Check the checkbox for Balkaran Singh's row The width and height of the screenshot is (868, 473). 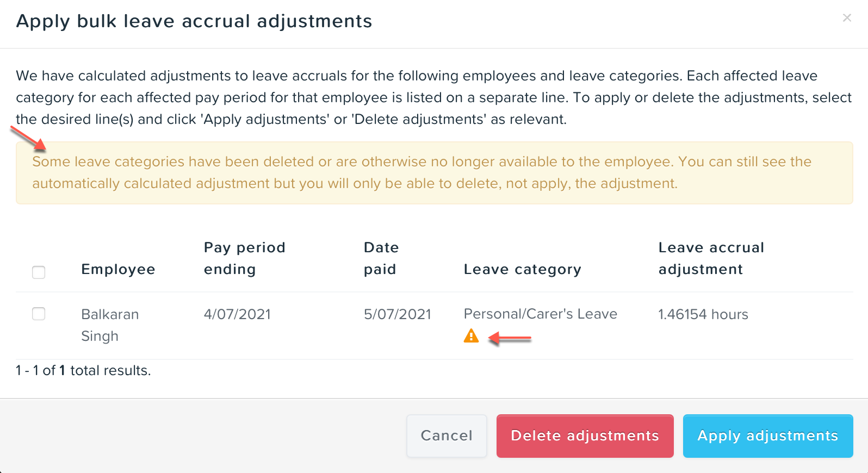tap(39, 314)
